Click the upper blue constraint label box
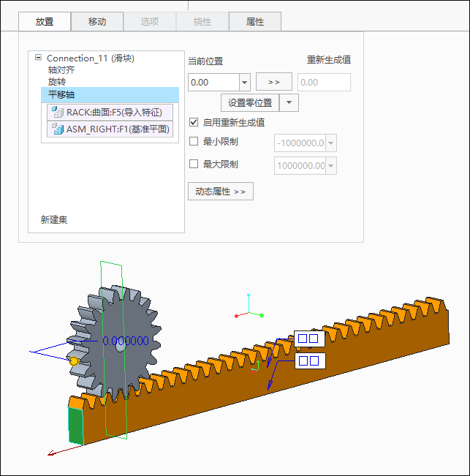470x476 pixels. (309, 339)
